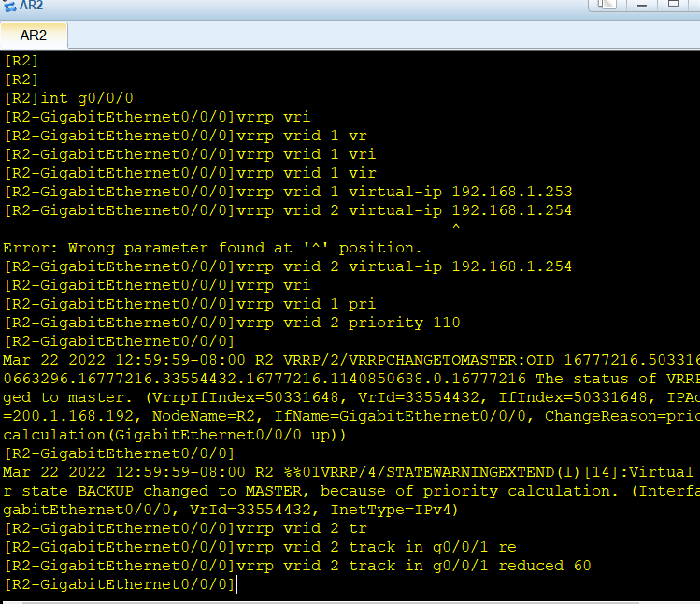Click the VRRPCHANGETOMASTER log message line
Viewport: 700px width, 604px height.
pyautogui.click(x=350, y=360)
